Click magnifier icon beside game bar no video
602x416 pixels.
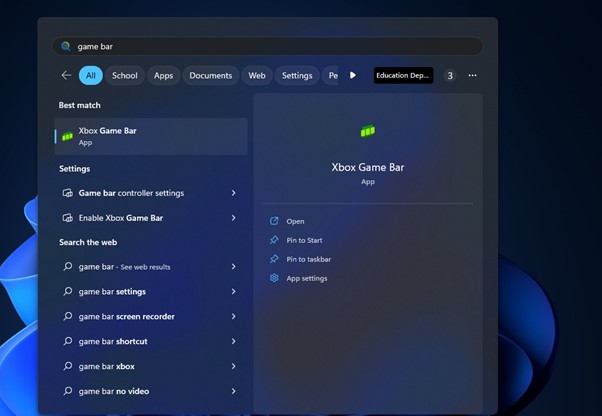click(68, 391)
